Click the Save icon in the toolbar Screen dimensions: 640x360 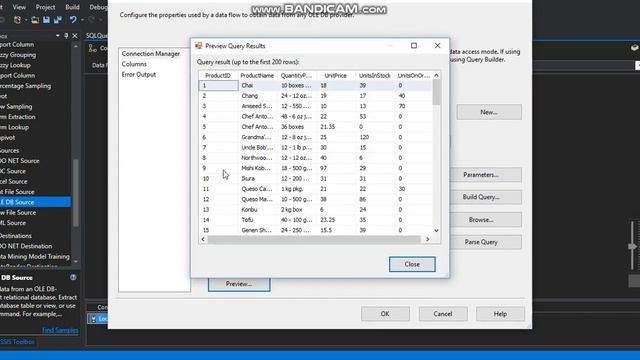click(x=46, y=20)
